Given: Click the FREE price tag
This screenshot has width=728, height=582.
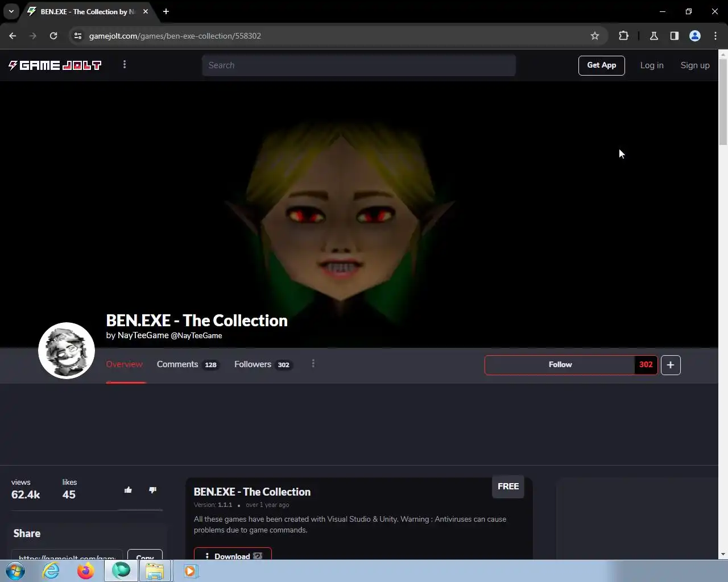Looking at the screenshot, I should (508, 487).
